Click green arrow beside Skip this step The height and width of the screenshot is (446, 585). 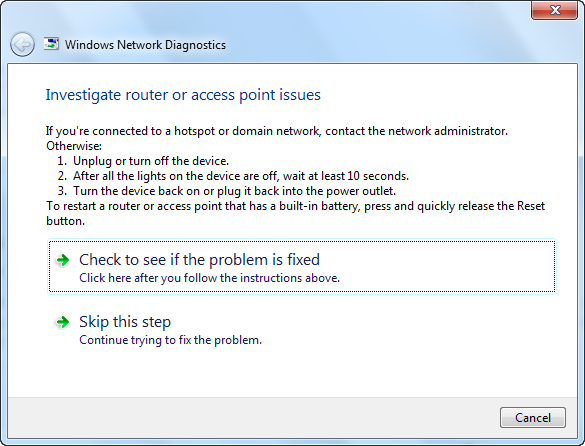pos(63,322)
